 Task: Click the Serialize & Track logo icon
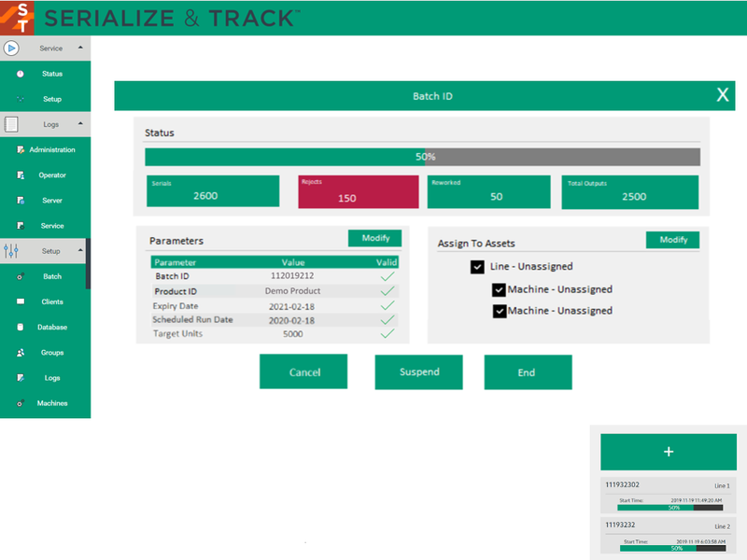coord(17,18)
